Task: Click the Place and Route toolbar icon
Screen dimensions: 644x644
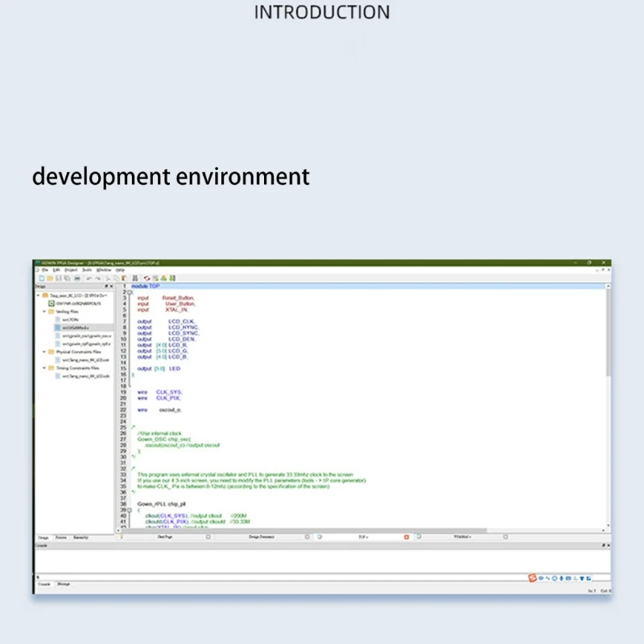Action: click(155, 278)
